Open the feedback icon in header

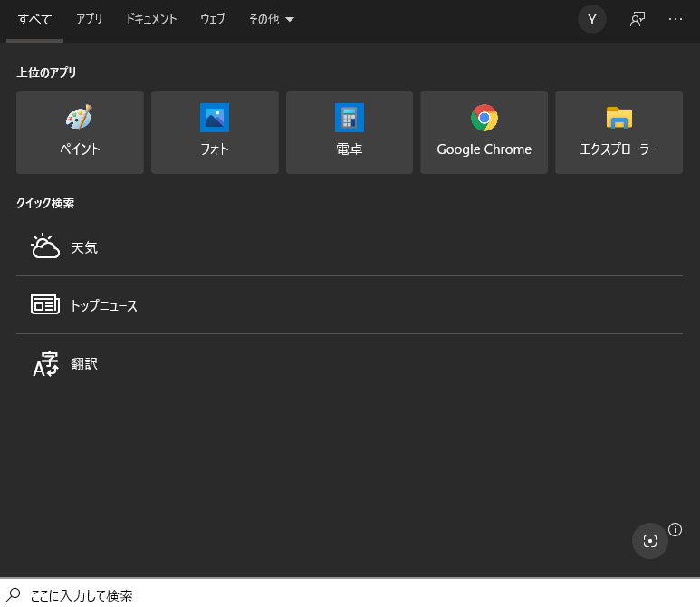pos(638,19)
